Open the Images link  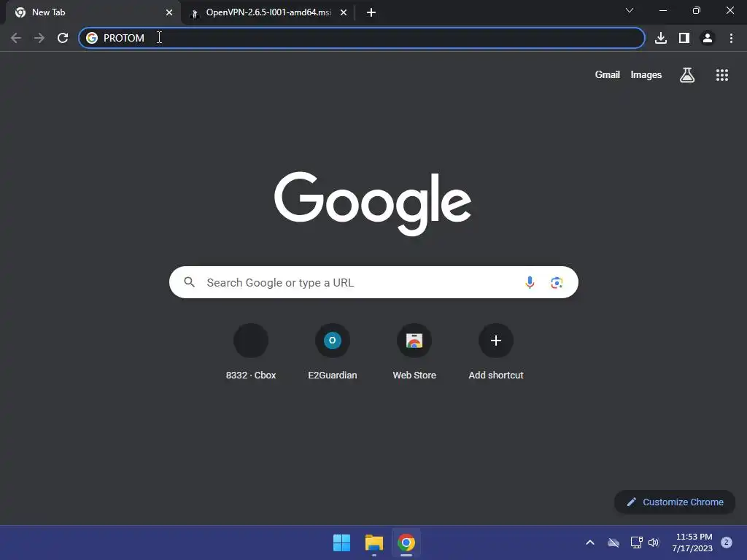(646, 75)
